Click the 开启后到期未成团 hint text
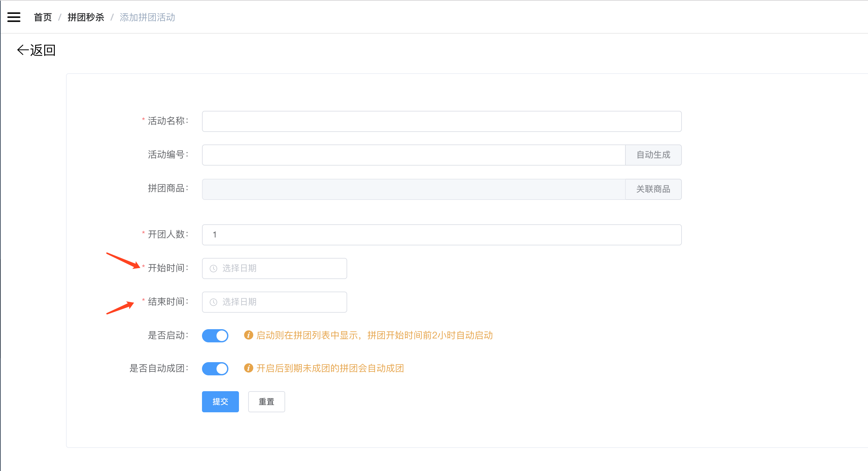Viewport: 868px width, 471px height. point(330,368)
